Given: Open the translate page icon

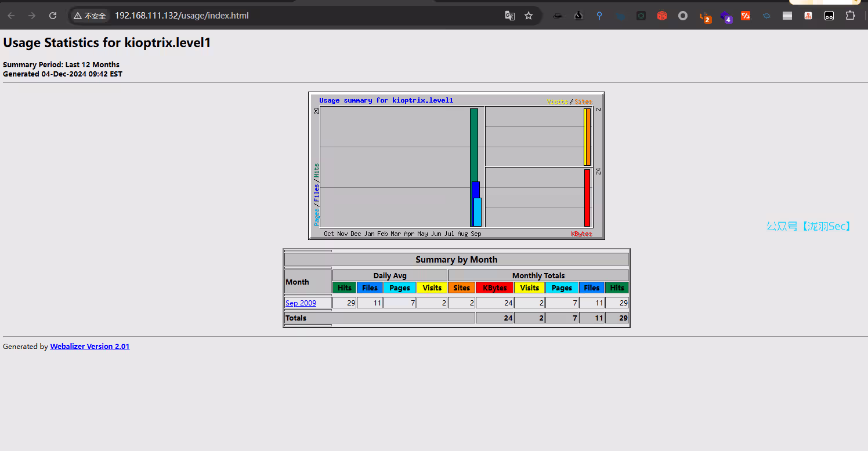Looking at the screenshot, I should point(509,16).
